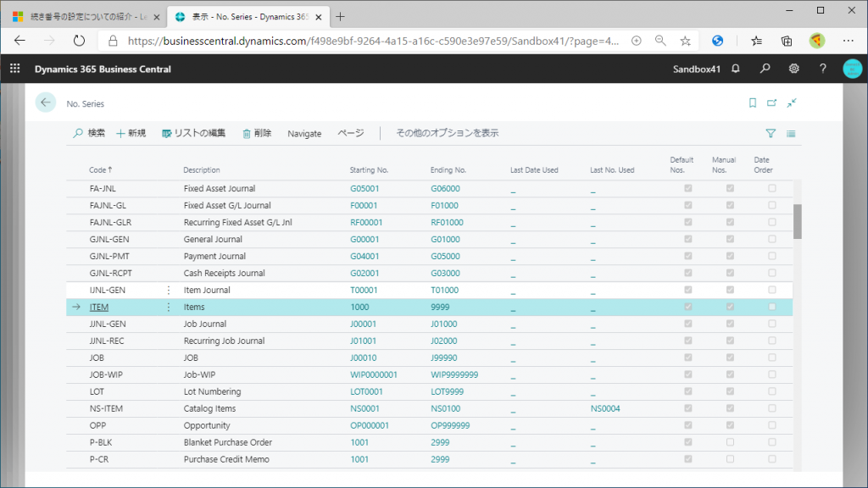Open the Starting No. column header menu

(369, 169)
